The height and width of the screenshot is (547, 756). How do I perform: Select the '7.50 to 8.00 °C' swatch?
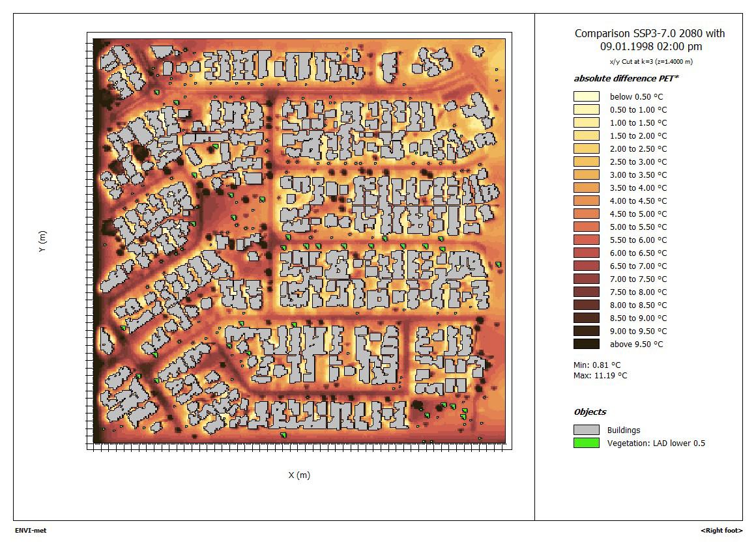click(587, 292)
